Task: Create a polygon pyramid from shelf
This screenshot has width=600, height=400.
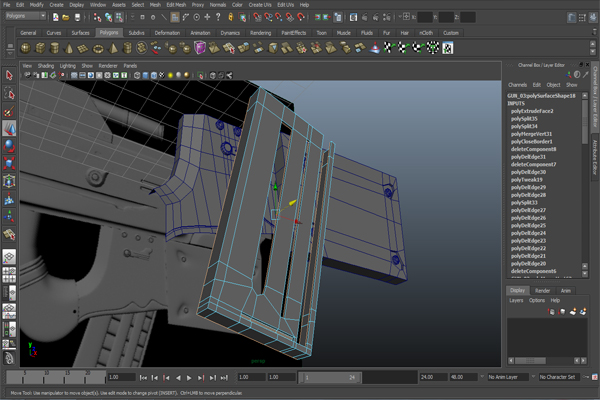Action: click(113, 48)
